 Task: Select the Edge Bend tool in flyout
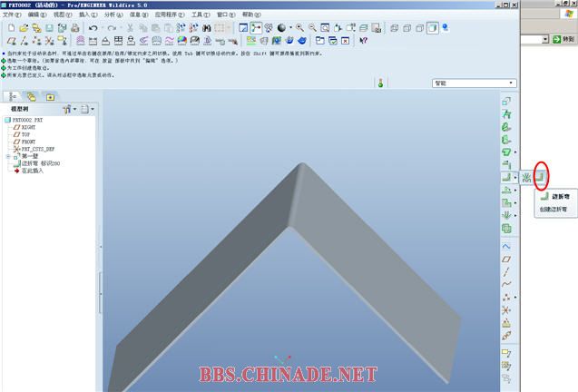click(x=541, y=178)
